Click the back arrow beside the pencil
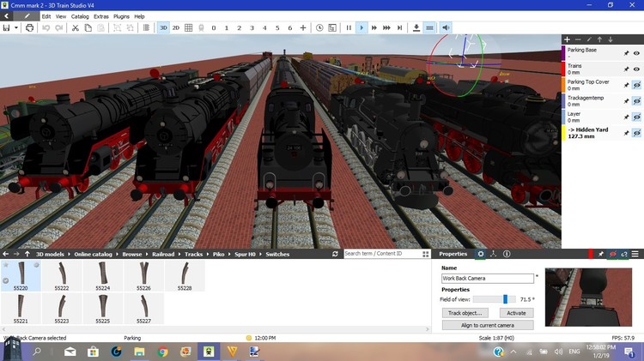 click(x=7, y=16)
